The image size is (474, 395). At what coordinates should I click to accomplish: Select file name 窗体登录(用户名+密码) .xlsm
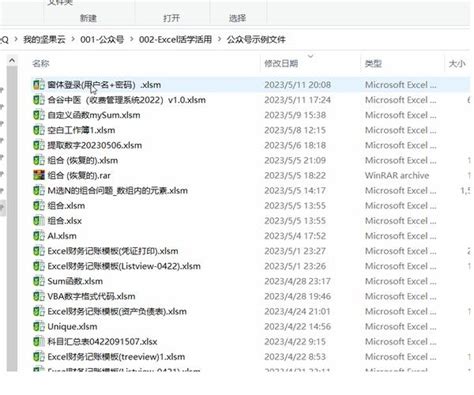tap(104, 85)
